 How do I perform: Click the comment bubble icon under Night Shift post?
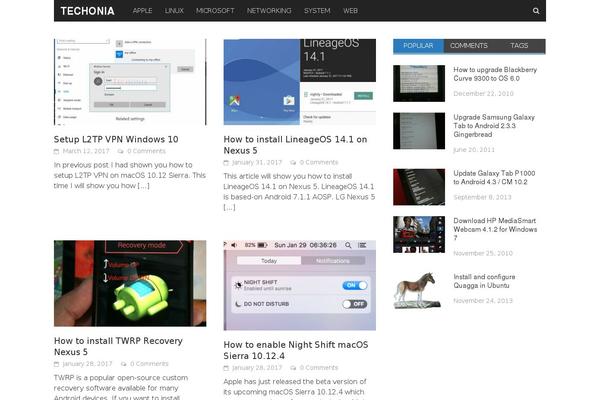point(293,367)
